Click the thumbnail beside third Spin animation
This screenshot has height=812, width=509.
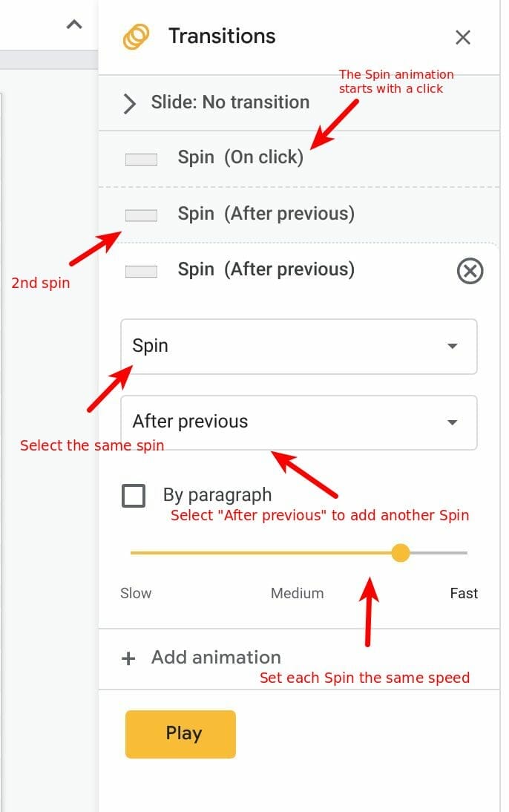(142, 271)
